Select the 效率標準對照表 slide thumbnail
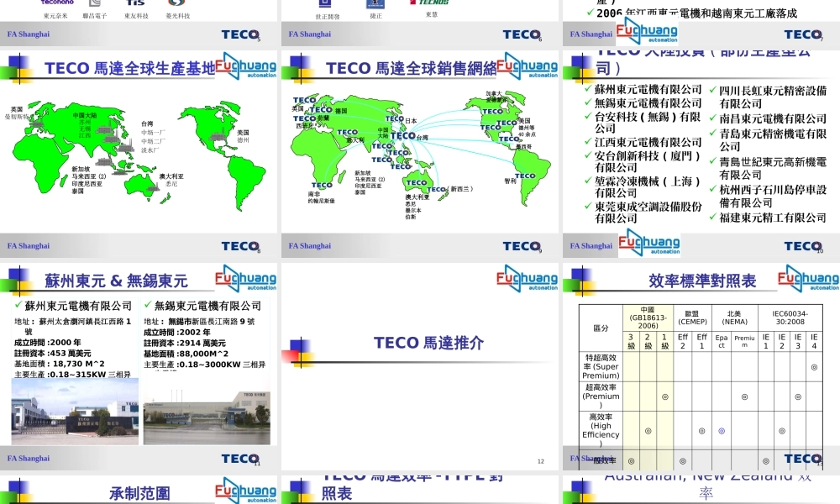 tap(701, 366)
